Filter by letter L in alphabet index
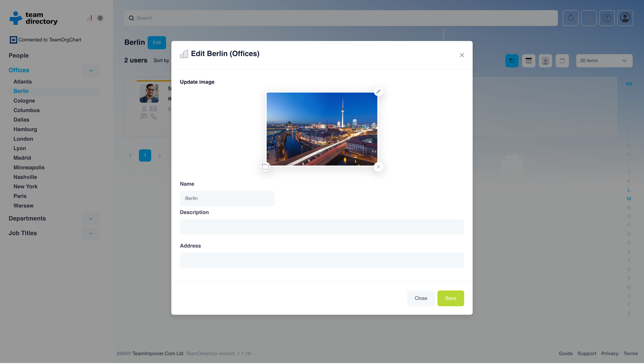Image resolution: width=644 pixels, height=364 pixels. (629, 190)
